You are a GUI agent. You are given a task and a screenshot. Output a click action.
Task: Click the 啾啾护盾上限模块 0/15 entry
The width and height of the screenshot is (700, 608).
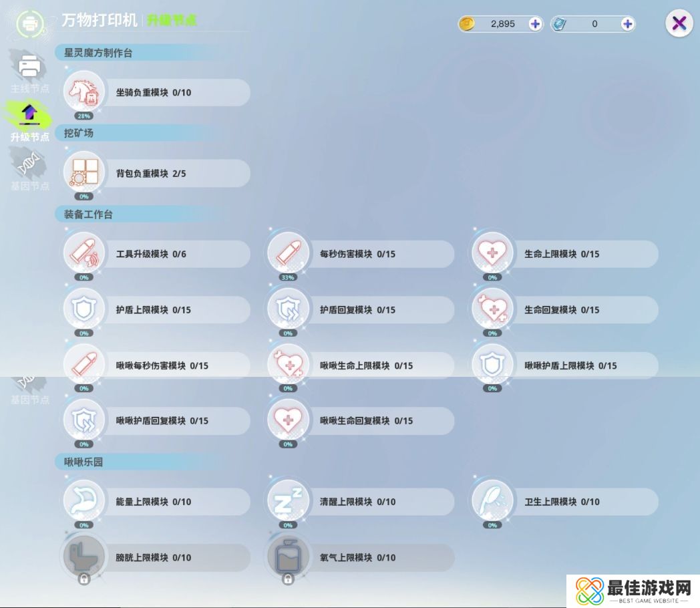pyautogui.click(x=570, y=365)
